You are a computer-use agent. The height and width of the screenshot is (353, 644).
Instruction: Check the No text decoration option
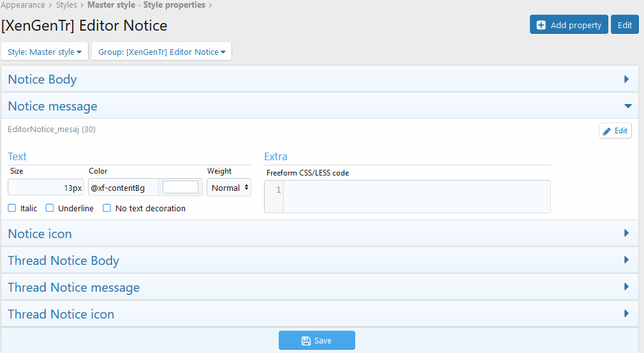click(x=107, y=208)
